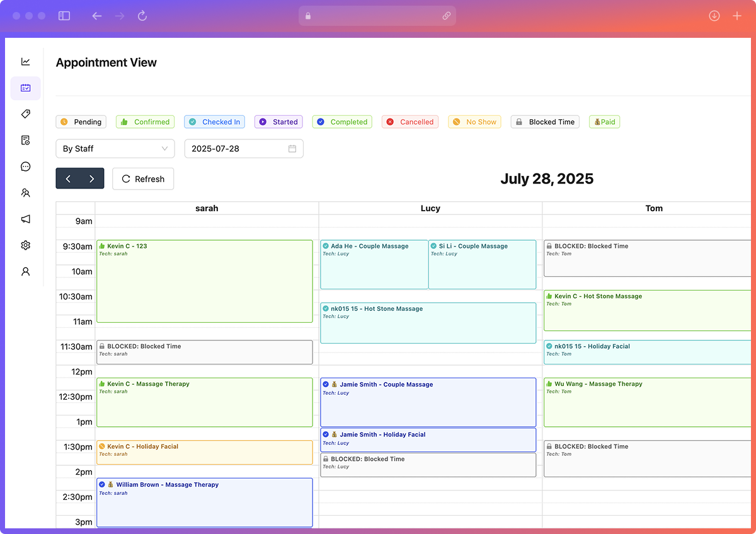This screenshot has height=534, width=756.
Task: Open the Kevin C - 123 appointment
Action: pyautogui.click(x=205, y=281)
